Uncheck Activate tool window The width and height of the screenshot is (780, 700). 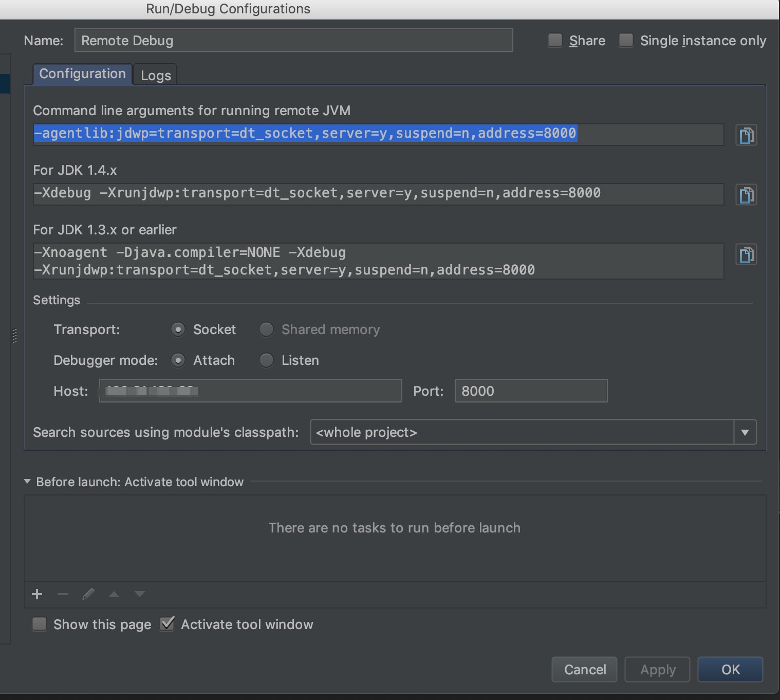pos(167,624)
